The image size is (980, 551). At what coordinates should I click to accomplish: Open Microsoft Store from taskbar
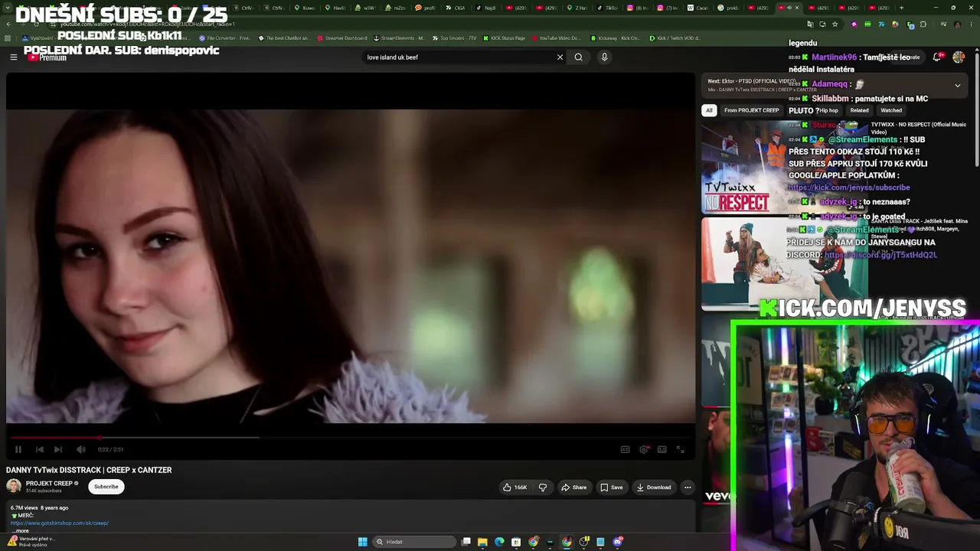(516, 542)
